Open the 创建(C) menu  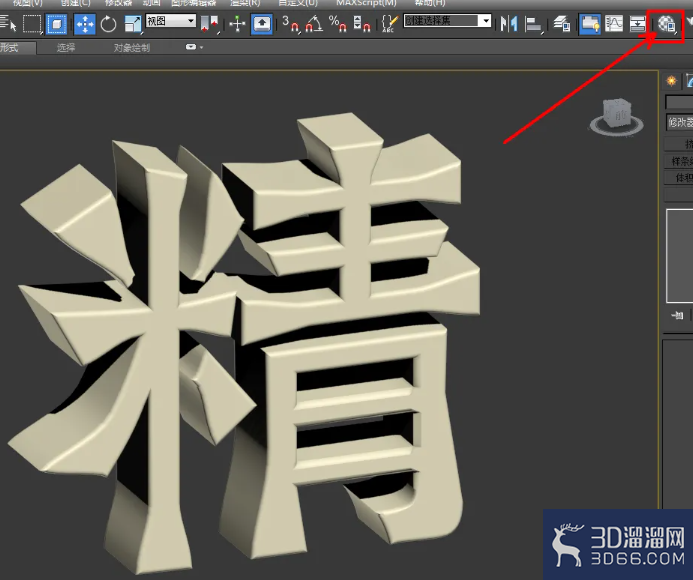point(76,3)
